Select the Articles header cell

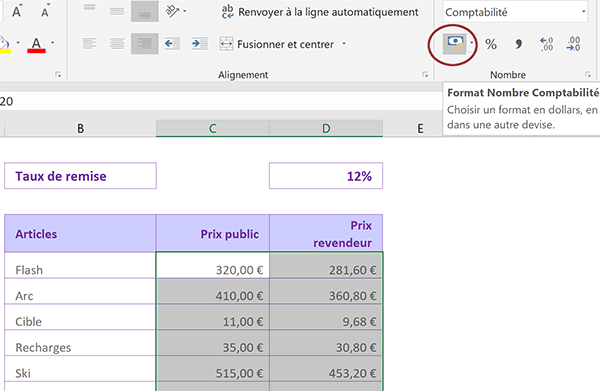(80, 233)
